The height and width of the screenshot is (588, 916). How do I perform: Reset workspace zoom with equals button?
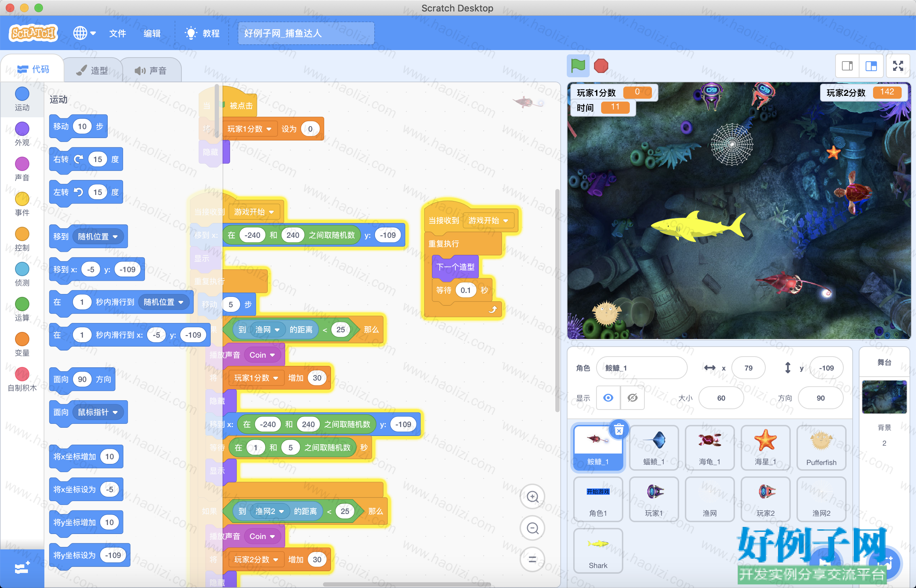tap(532, 560)
